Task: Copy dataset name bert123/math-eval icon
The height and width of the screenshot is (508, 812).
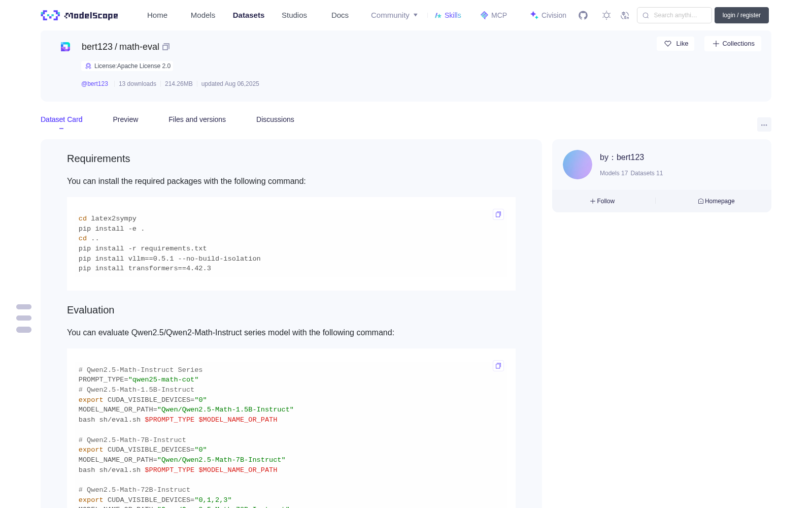Action: 166,47
